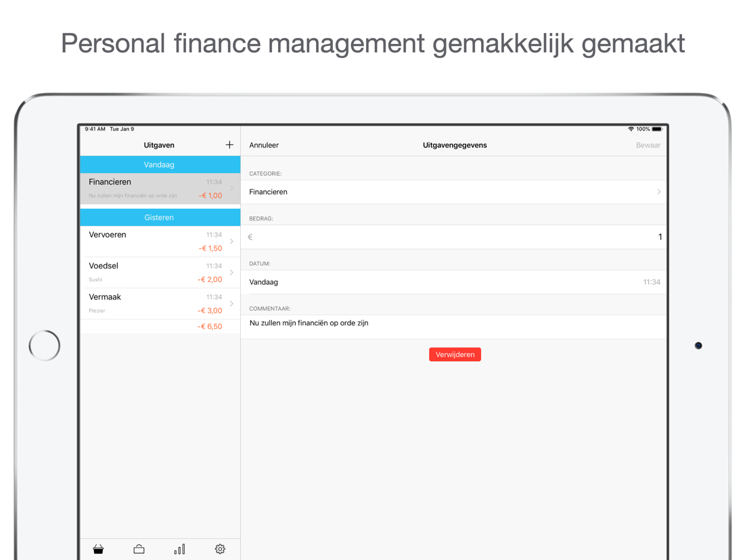Screen dimensions: 747x560
Task: Select the Financieren category field
Action: [453, 192]
